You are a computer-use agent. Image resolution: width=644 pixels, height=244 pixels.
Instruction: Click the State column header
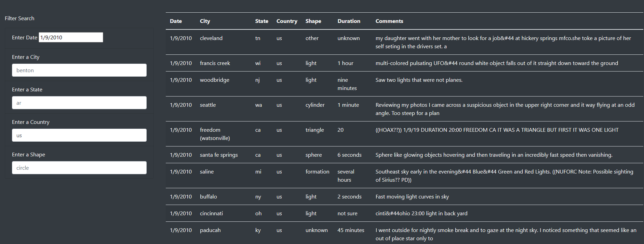pos(261,21)
